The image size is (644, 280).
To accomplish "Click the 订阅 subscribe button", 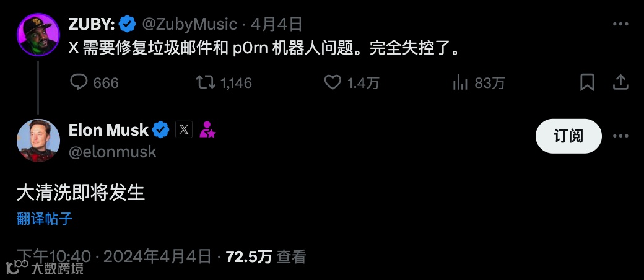I will [x=568, y=136].
